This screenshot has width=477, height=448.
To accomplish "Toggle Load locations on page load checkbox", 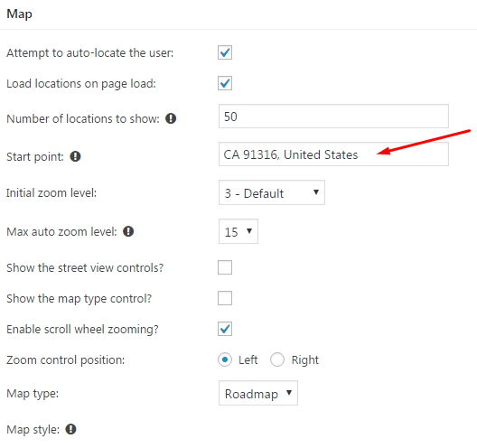I will tap(225, 83).
